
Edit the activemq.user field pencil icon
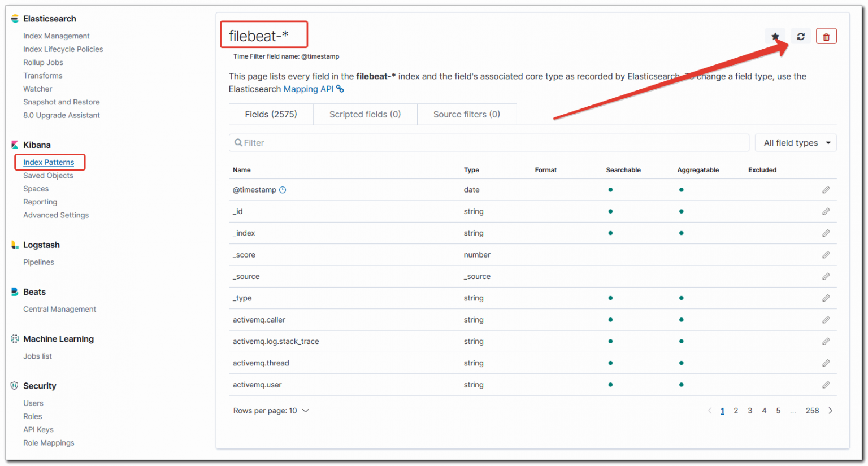point(826,385)
